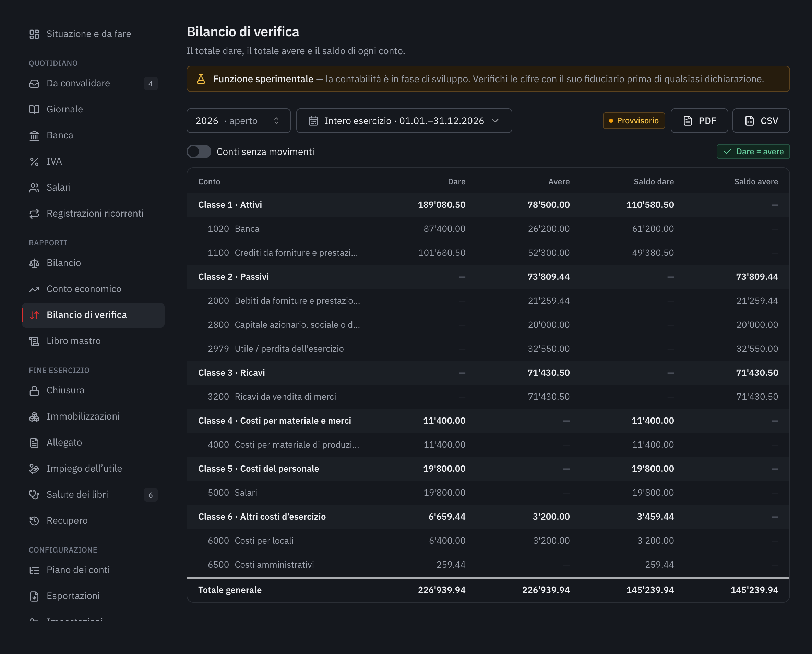Click the Libro mastro scroll icon
The width and height of the screenshot is (812, 654).
coord(34,341)
